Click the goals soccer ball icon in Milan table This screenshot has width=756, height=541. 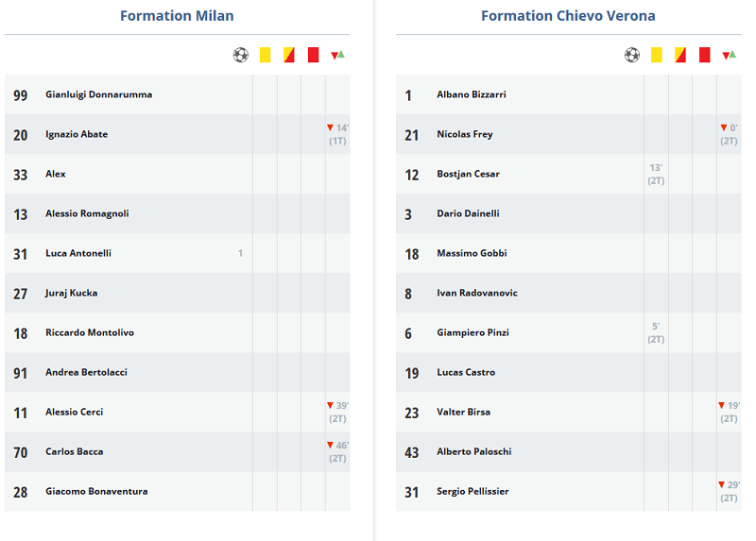coord(241,55)
